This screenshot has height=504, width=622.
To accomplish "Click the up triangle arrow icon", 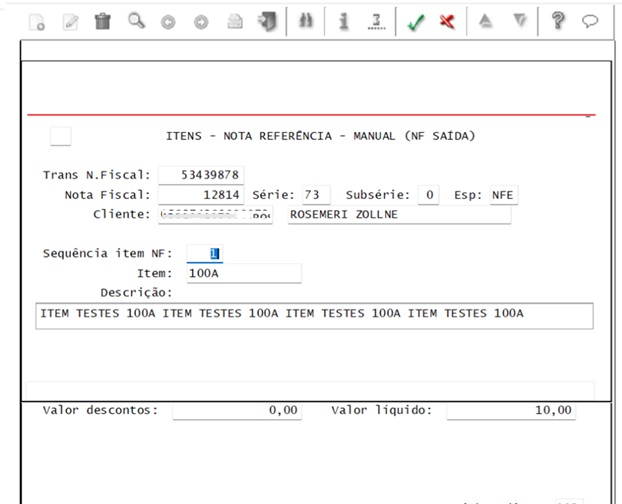I will [486, 21].
